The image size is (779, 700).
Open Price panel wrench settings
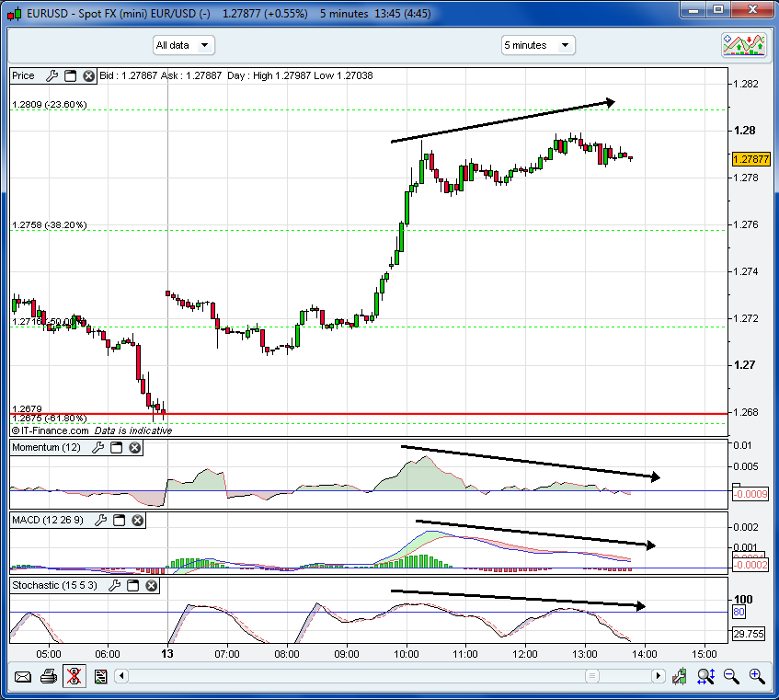point(52,75)
